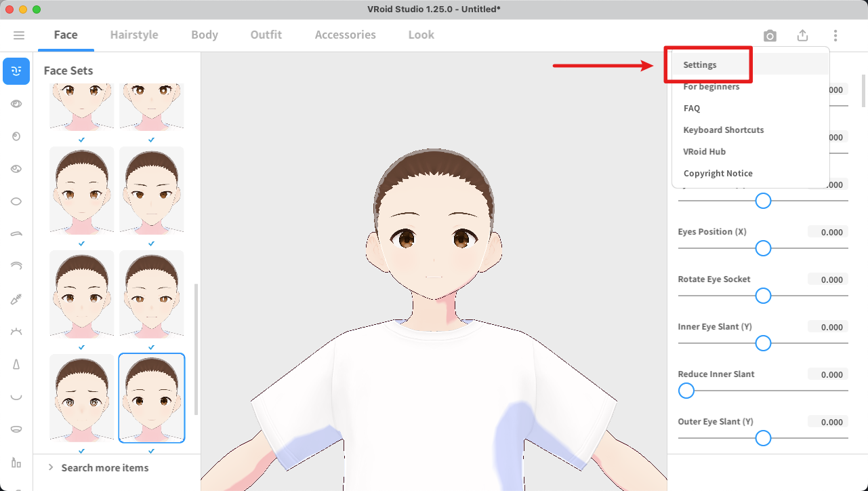Click the VRoid Hub menu link
Viewport: 868px width, 491px height.
point(704,152)
